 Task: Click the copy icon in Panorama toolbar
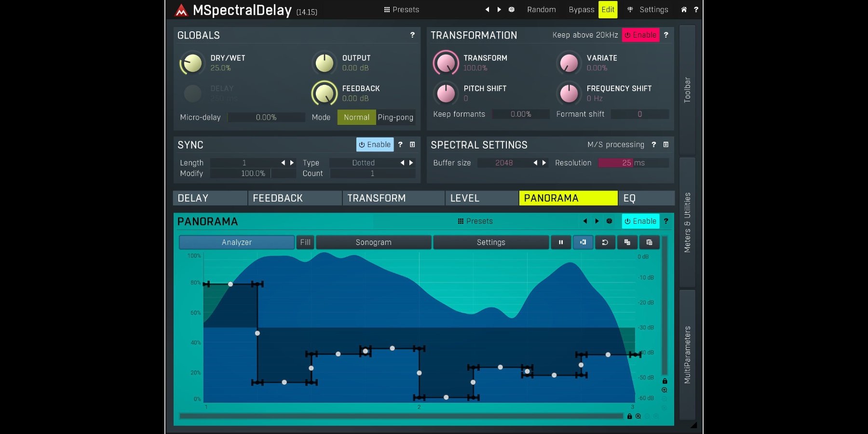[x=627, y=242]
